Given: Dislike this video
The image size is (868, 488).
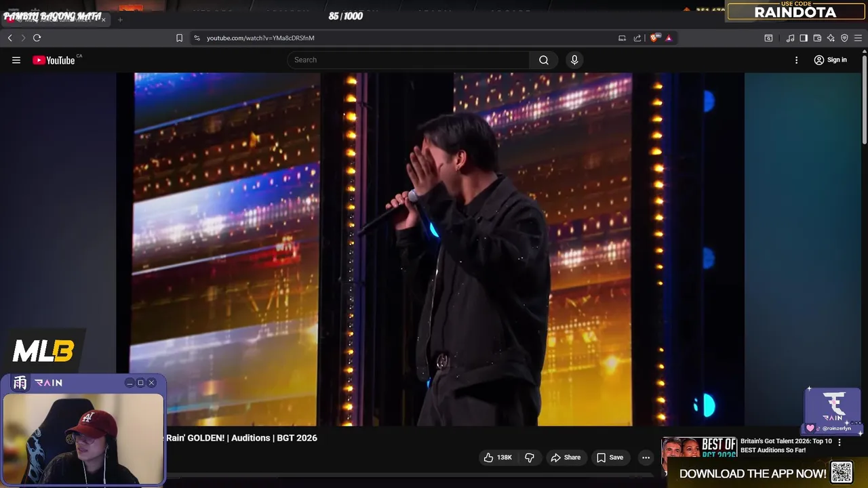Looking at the screenshot, I should click(x=530, y=457).
